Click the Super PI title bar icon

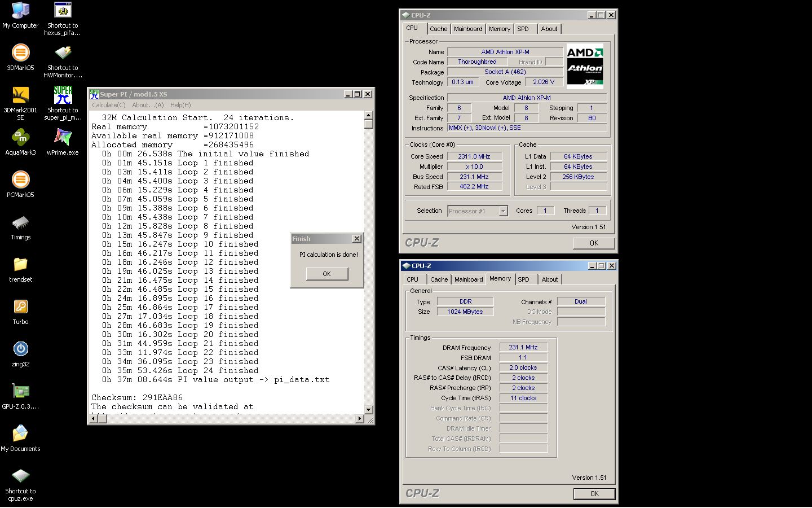[94, 94]
